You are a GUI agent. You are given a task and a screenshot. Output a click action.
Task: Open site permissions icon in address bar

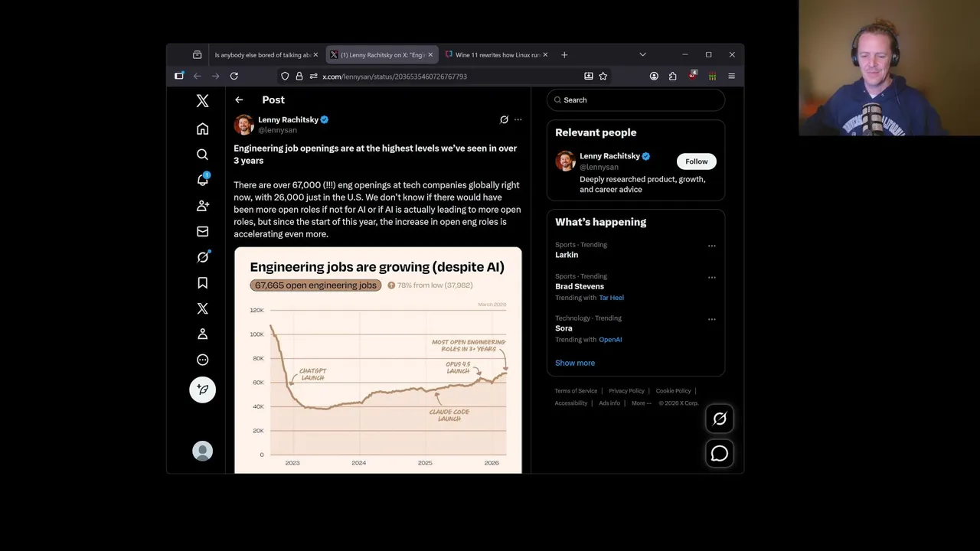[313, 76]
